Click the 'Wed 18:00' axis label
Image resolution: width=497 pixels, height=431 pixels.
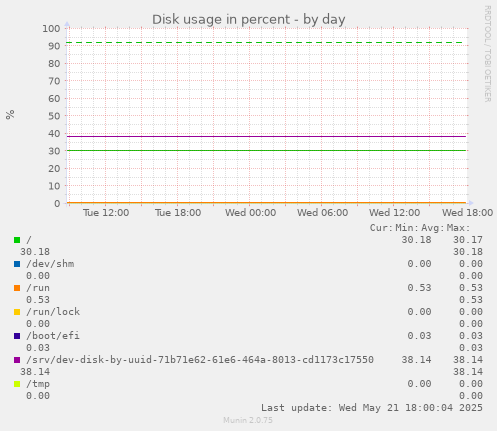(467, 213)
